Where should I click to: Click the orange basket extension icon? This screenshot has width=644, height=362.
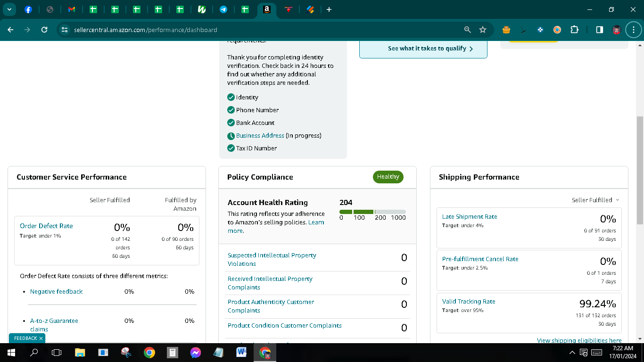pyautogui.click(x=506, y=30)
